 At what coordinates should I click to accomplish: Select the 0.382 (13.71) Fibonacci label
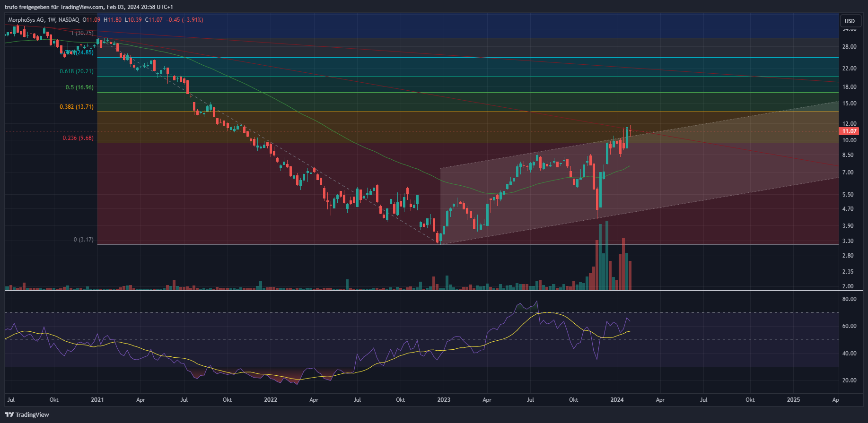click(x=76, y=107)
